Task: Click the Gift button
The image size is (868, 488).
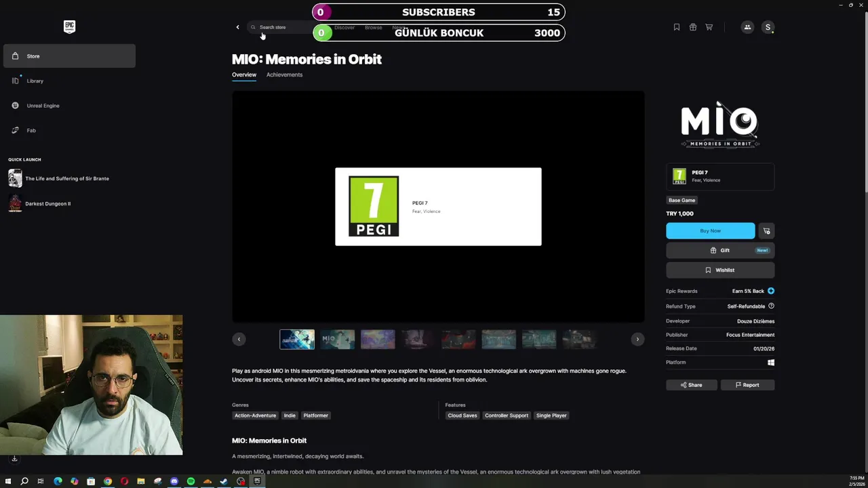Action: tap(720, 250)
